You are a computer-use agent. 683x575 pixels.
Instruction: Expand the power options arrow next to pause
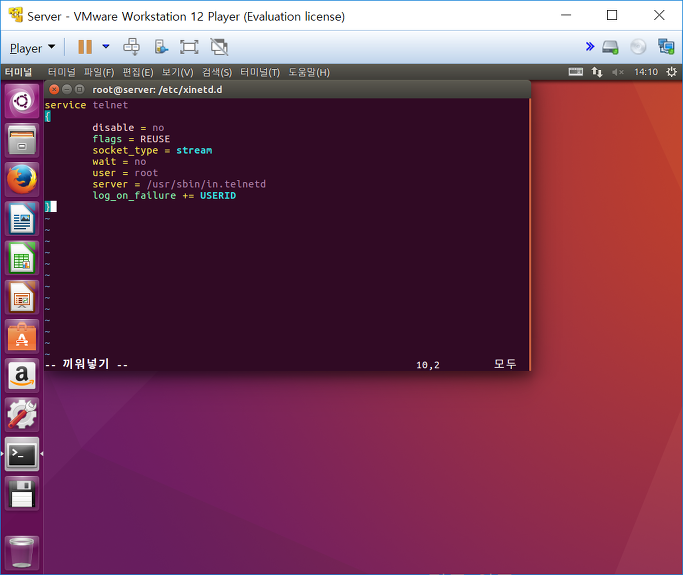[106, 47]
